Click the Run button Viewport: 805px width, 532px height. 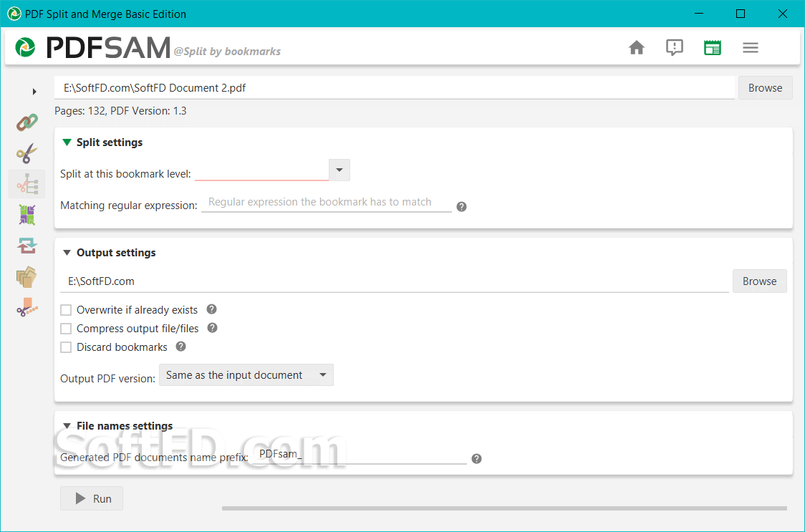coord(92,498)
